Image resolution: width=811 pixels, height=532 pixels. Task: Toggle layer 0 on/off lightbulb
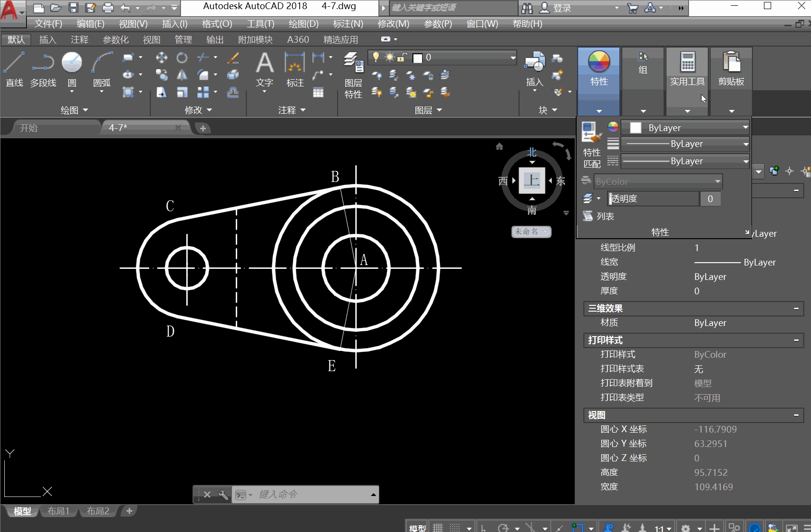coord(376,58)
